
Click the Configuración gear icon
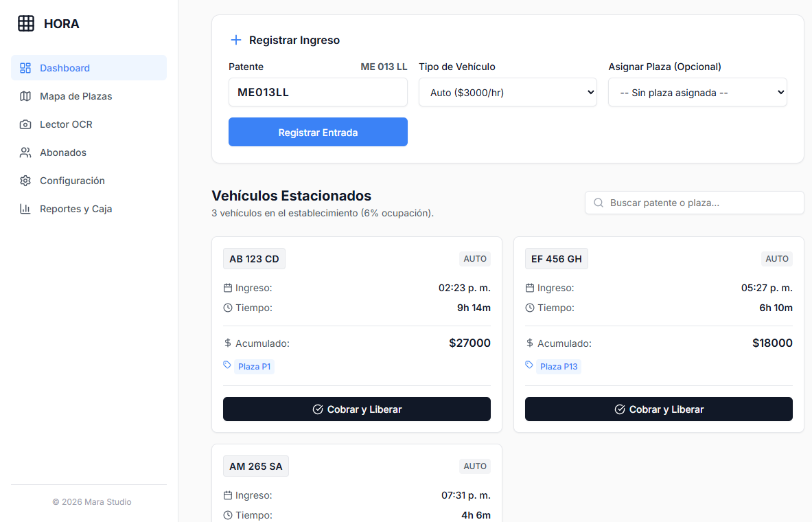pos(25,181)
